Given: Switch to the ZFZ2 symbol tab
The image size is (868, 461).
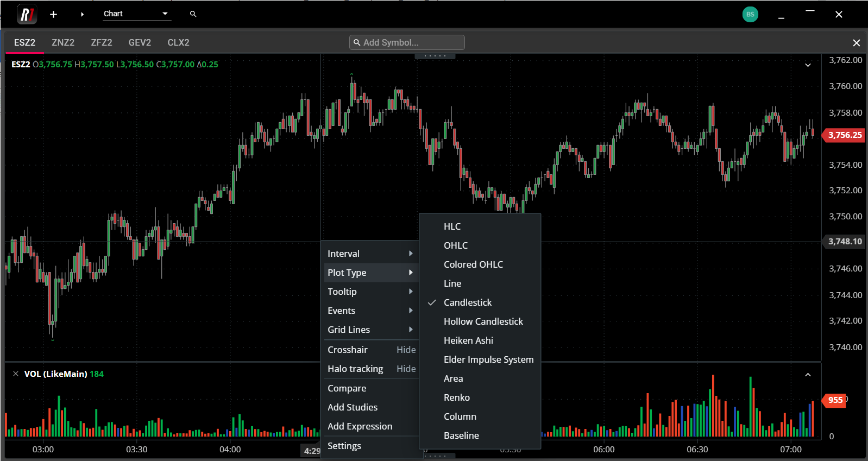Looking at the screenshot, I should 102,42.
